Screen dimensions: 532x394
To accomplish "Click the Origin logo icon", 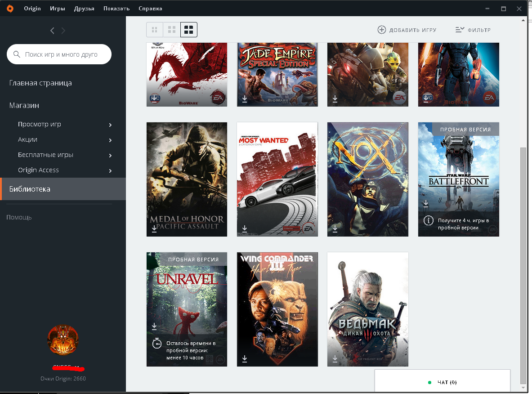I will point(9,9).
